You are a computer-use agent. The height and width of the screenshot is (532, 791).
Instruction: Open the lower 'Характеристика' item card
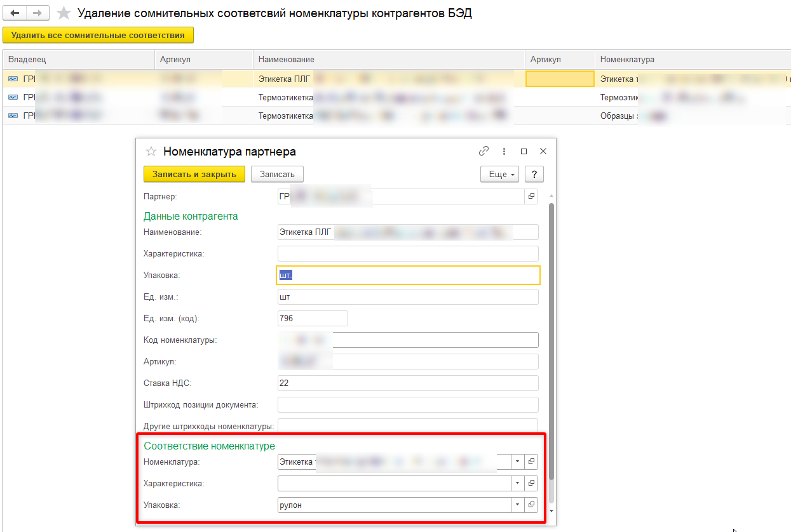coord(532,483)
